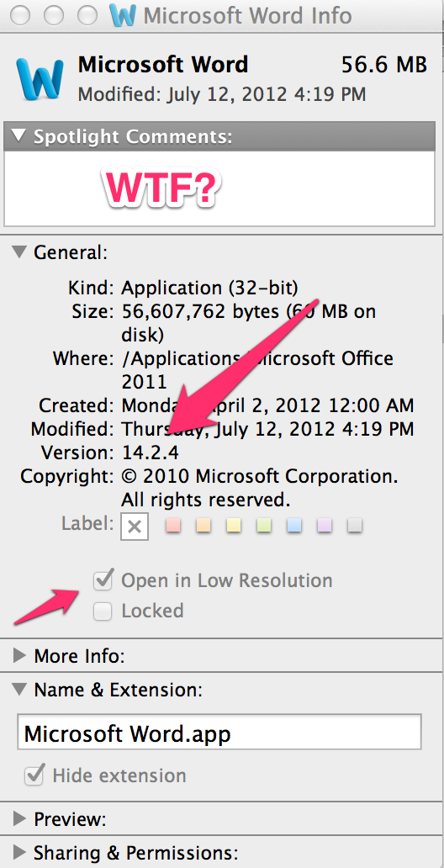
Task: Toggle the Hide extension checkbox
Action: coord(34,775)
